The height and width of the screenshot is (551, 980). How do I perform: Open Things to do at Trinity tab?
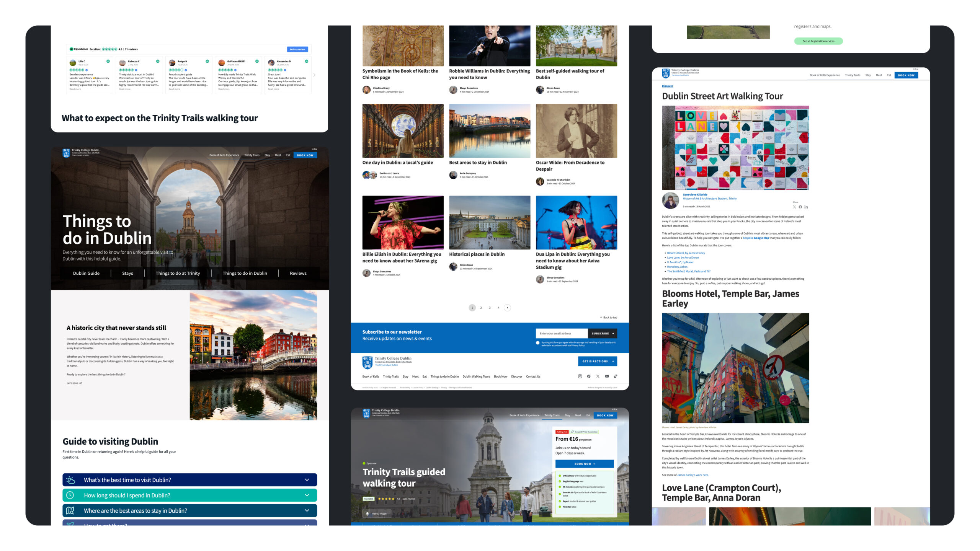pos(178,273)
